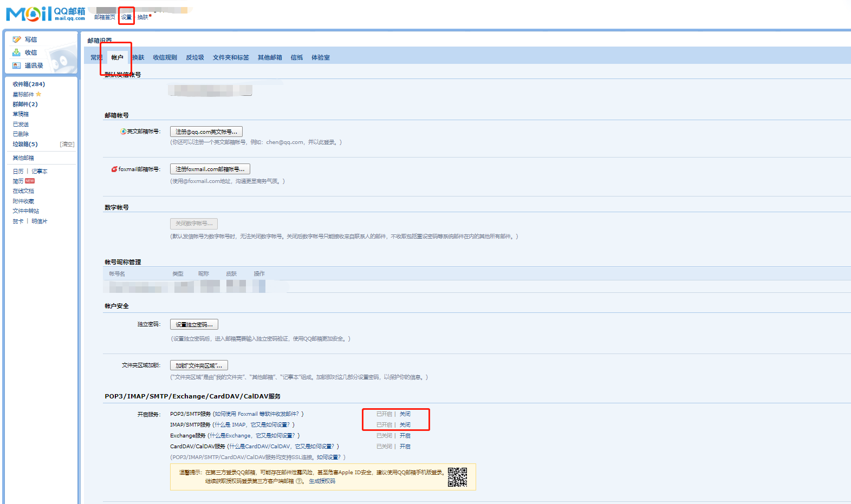Open 垃圾箱(5) folder
Screen dimensions: 851x504
pos(25,144)
